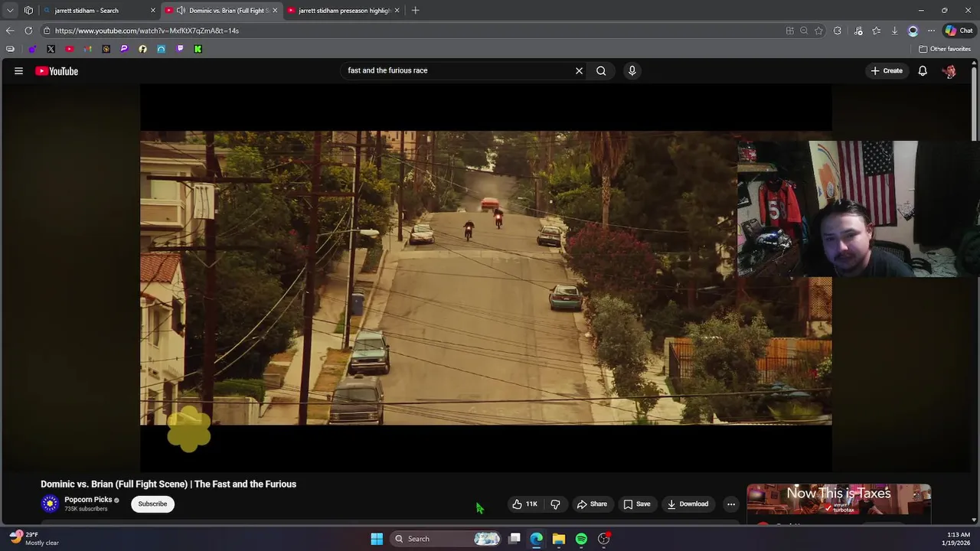Open the Edge Workspaces icon

coord(28,11)
